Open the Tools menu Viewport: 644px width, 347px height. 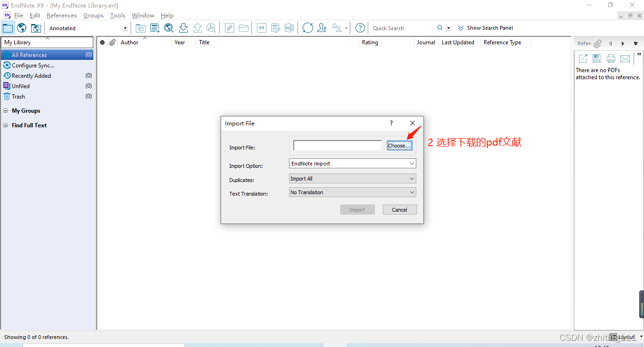pos(118,16)
